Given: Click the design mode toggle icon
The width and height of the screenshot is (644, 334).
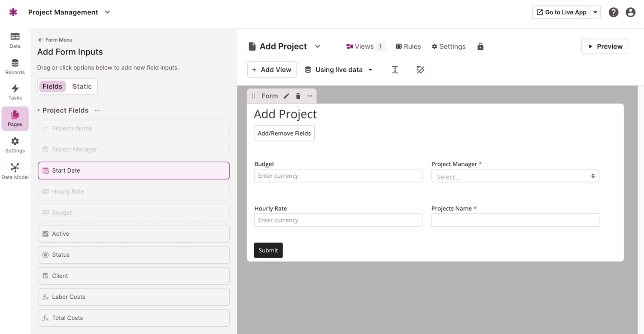Looking at the screenshot, I should coord(420,70).
